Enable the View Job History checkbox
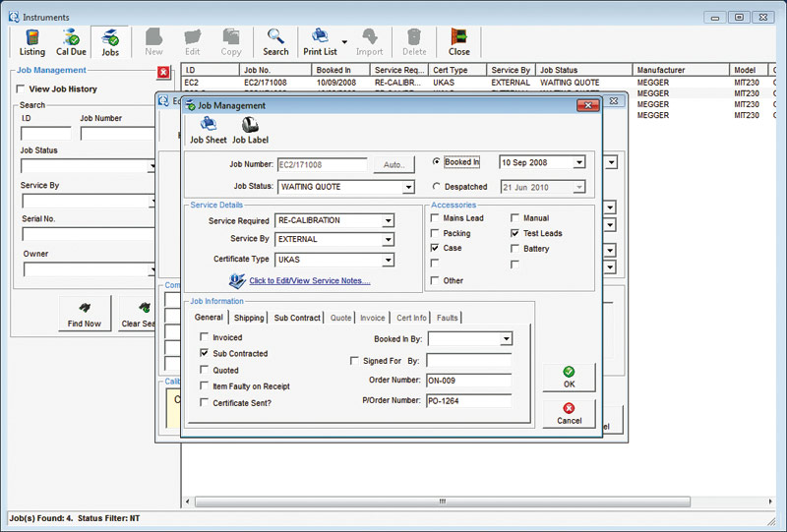Screen dimensions: 787x532 (x=22, y=89)
